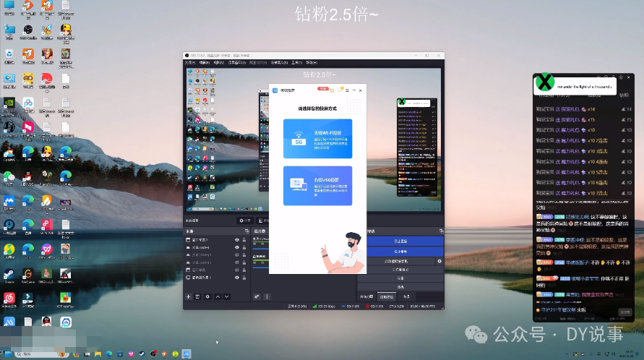Add a new source with the plus icon
Viewport: 644px width, 360px height.
(x=189, y=296)
